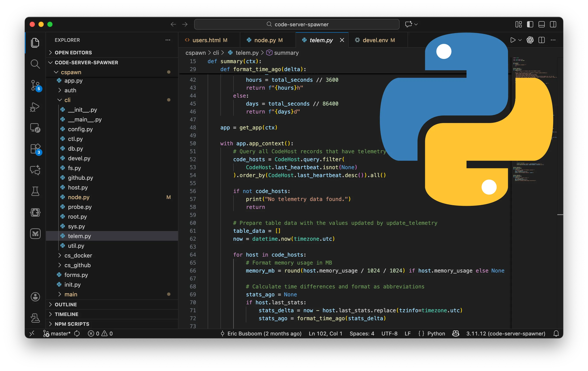Viewport: 588px width, 371px height.
Task: Toggle the bottom panel visibility
Action: tap(542, 24)
